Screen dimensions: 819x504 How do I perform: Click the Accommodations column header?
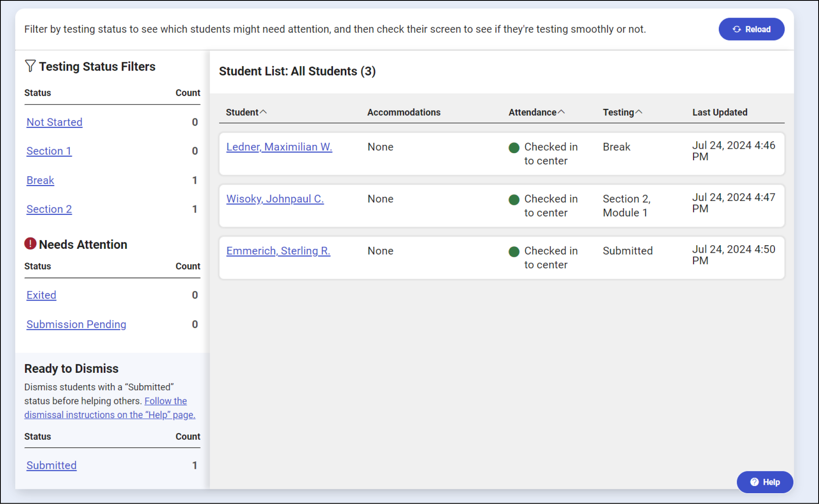pyautogui.click(x=404, y=112)
